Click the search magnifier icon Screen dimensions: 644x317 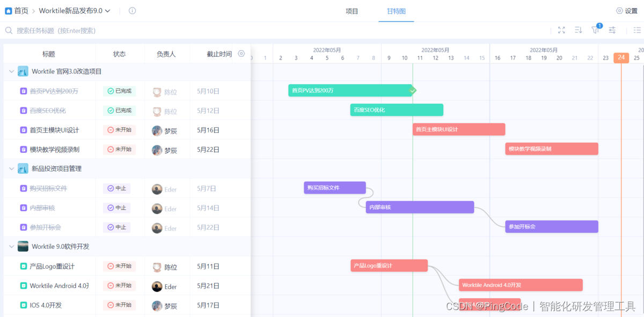[9, 31]
